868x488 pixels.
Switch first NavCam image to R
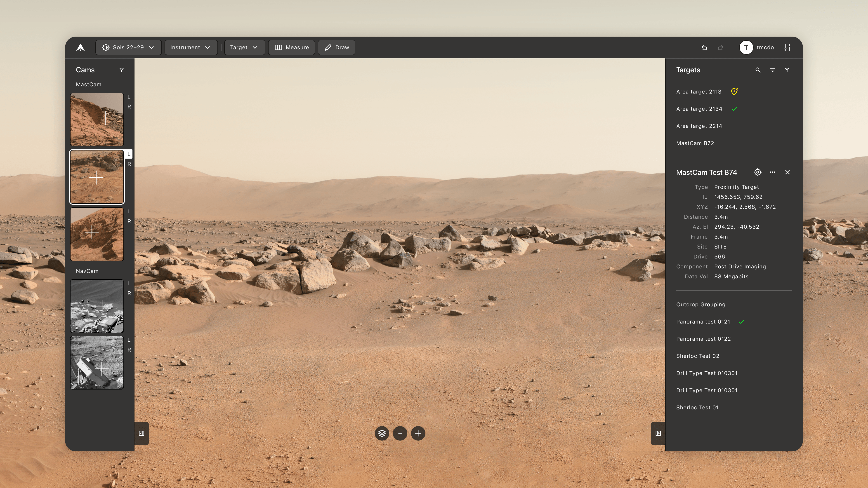coord(129,293)
